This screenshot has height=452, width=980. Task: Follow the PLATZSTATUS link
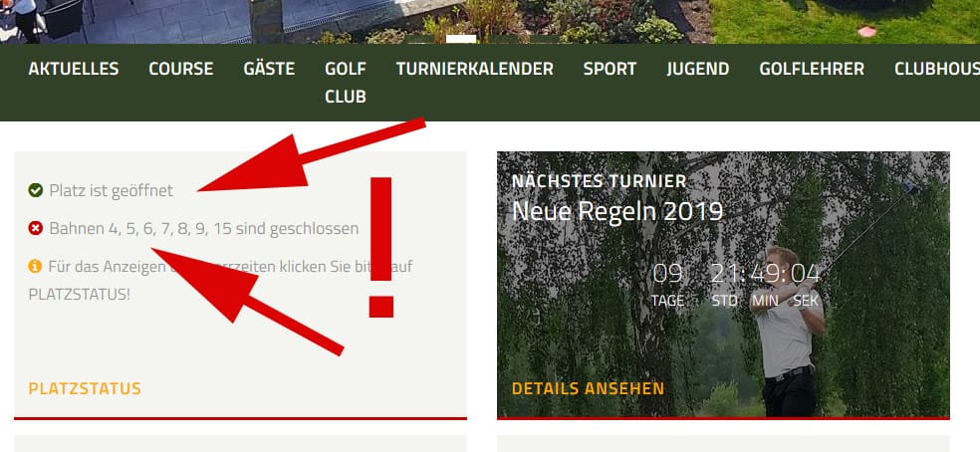click(x=85, y=388)
